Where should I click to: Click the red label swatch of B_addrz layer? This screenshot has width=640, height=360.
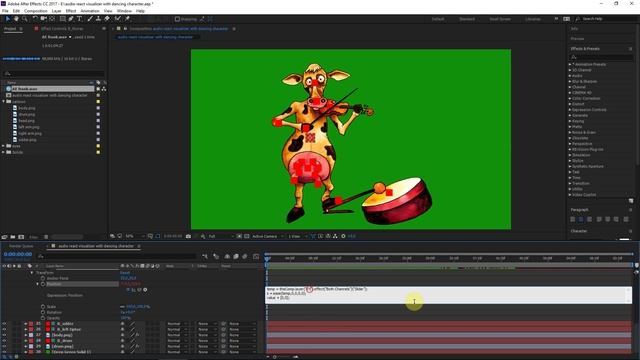click(x=31, y=324)
